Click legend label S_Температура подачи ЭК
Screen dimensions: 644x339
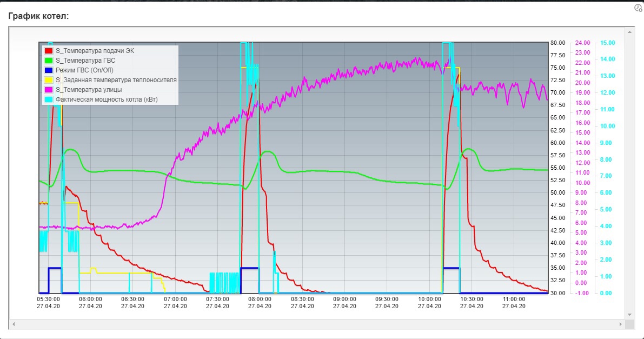click(95, 51)
